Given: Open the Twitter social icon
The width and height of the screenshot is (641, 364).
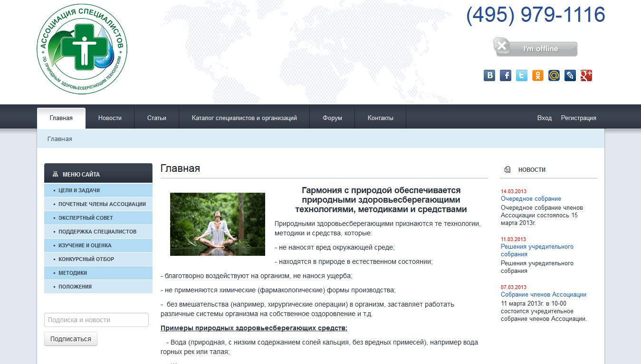Looking at the screenshot, I should [x=522, y=75].
